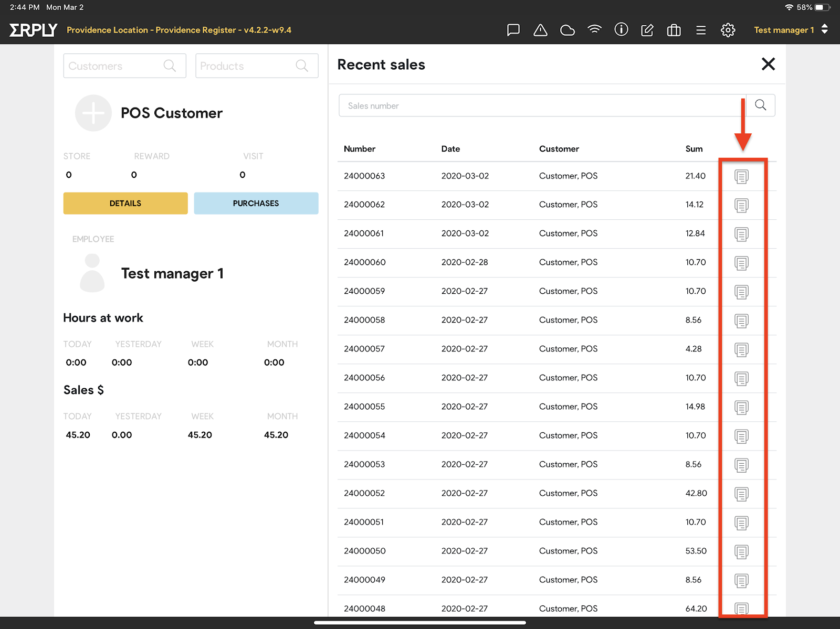Click the iPad battery status indicator

coord(823,7)
